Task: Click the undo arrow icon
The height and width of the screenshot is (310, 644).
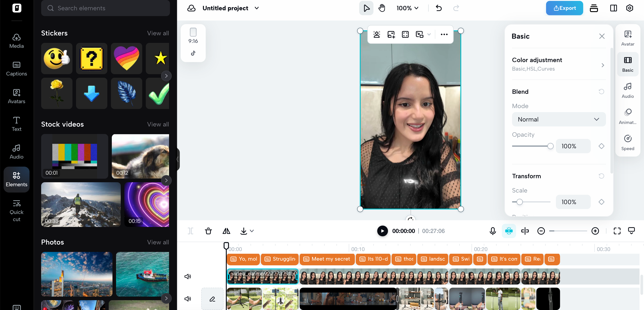Action: [x=439, y=8]
